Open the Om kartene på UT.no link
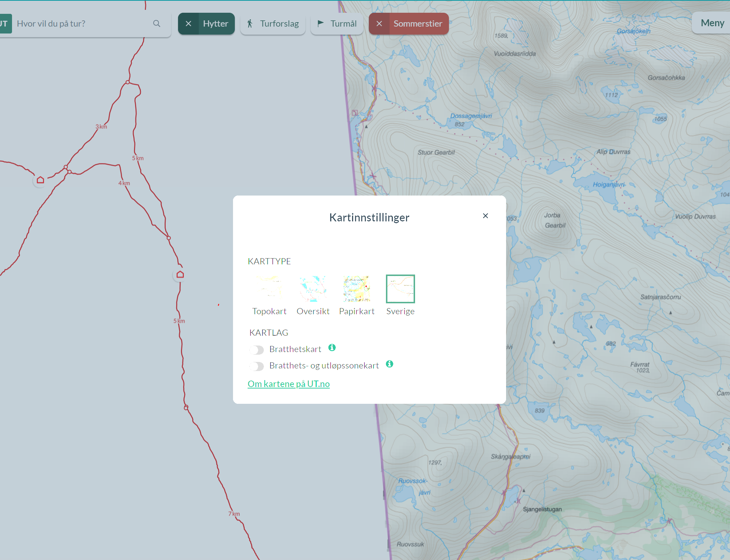This screenshot has height=560, width=730. 289,384
